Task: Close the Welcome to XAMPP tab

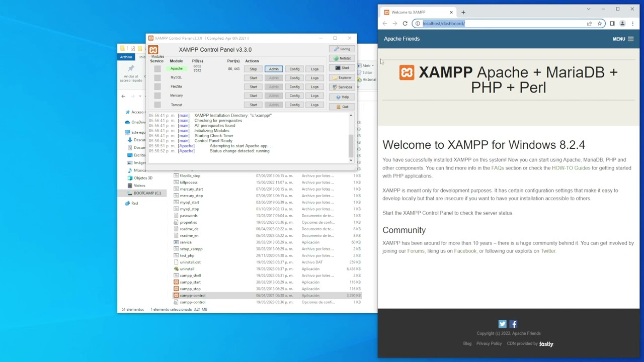Action: pos(451,12)
